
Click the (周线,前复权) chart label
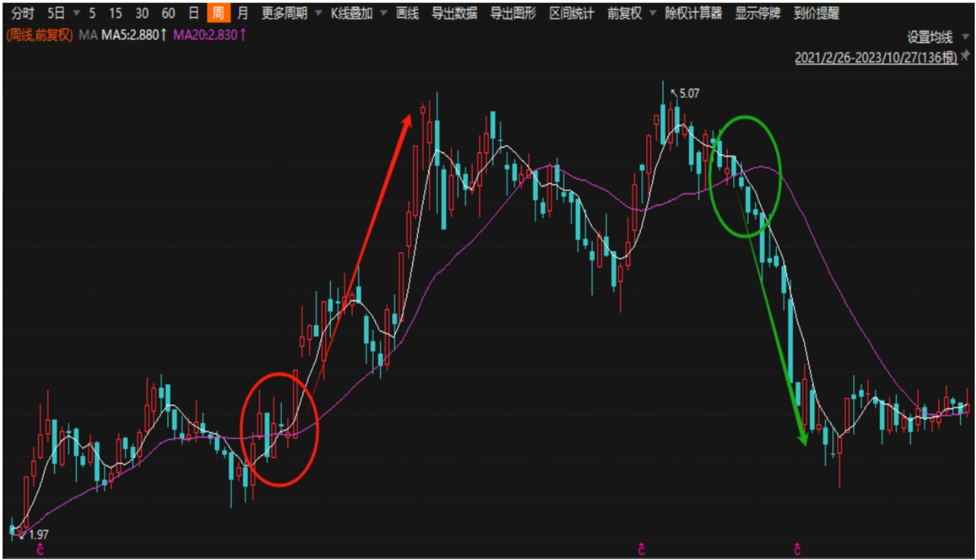tap(39, 35)
